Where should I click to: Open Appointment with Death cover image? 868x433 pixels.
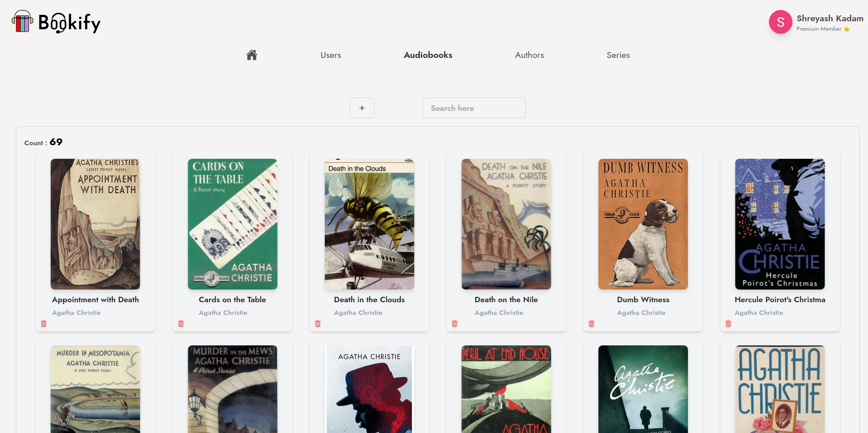click(x=95, y=224)
